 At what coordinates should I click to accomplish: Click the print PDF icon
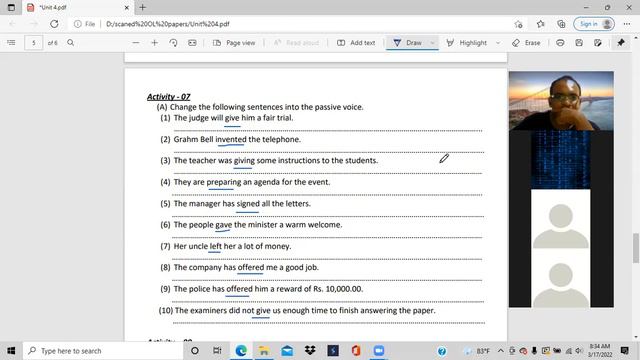point(560,42)
